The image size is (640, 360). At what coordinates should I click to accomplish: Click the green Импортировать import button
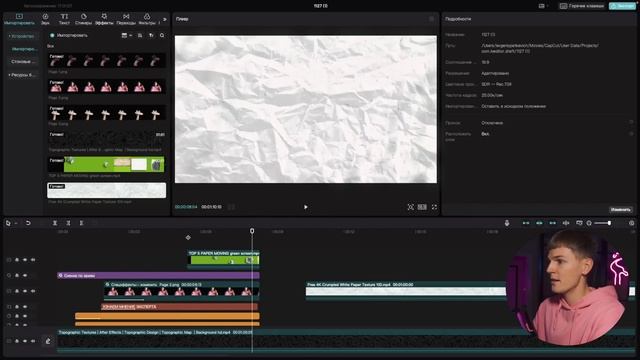click(x=69, y=36)
